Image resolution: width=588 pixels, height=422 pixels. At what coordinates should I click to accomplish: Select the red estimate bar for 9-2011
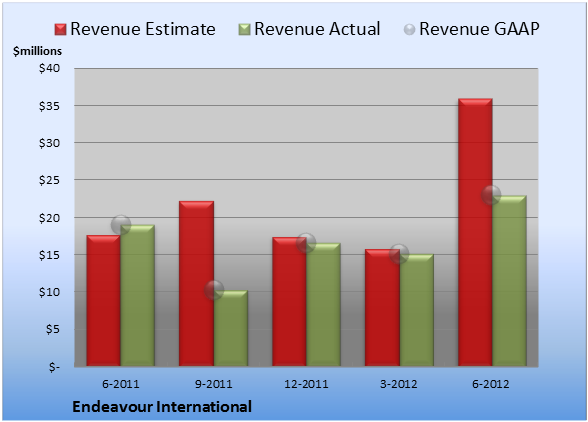pyautogui.click(x=196, y=284)
